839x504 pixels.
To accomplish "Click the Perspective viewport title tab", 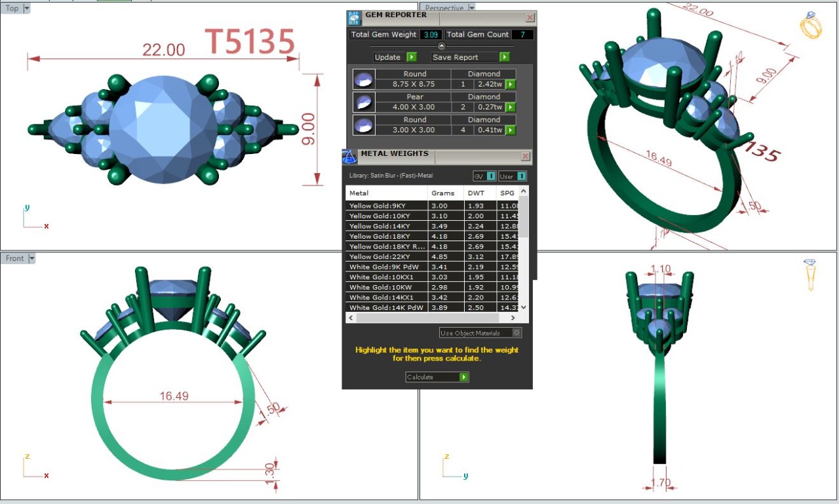I will tap(444, 9).
